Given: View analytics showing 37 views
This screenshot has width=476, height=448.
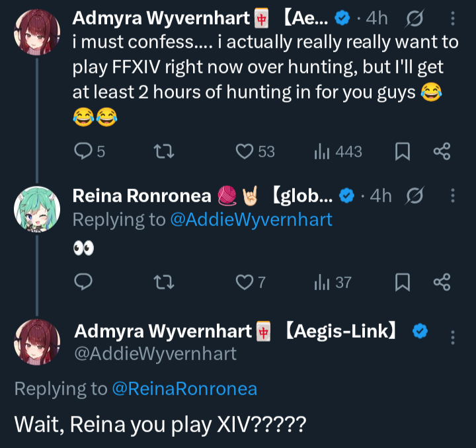Looking at the screenshot, I should coord(322,282).
